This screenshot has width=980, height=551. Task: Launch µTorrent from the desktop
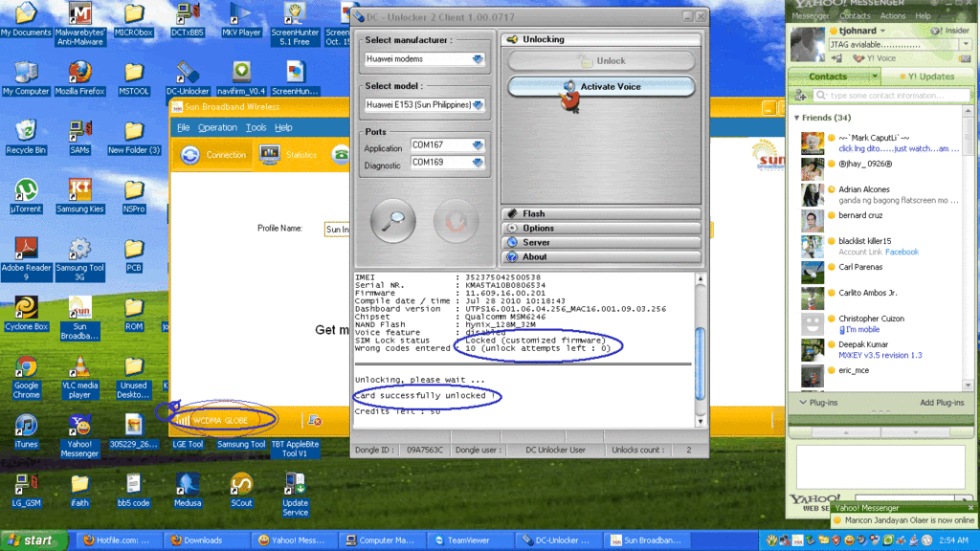(26, 196)
